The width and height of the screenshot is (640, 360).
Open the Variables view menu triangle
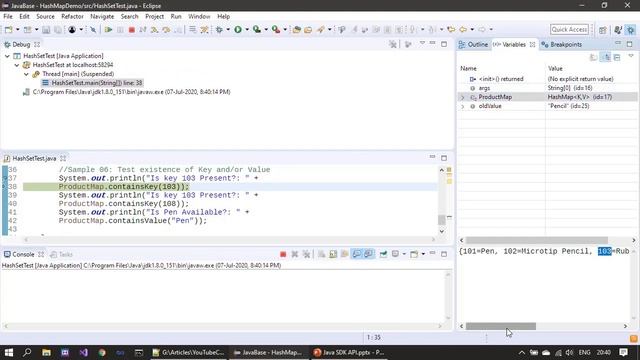coord(631,56)
